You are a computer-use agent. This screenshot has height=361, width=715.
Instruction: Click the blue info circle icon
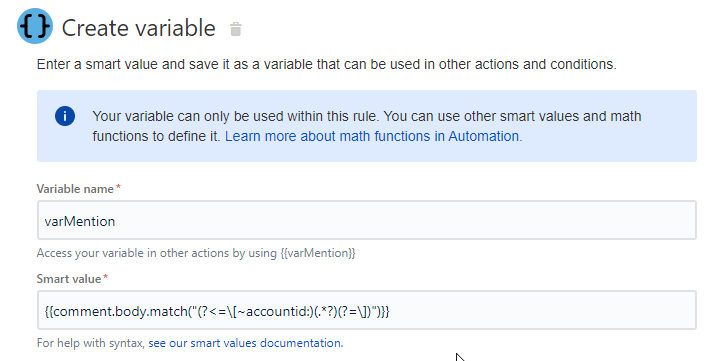[x=65, y=116]
